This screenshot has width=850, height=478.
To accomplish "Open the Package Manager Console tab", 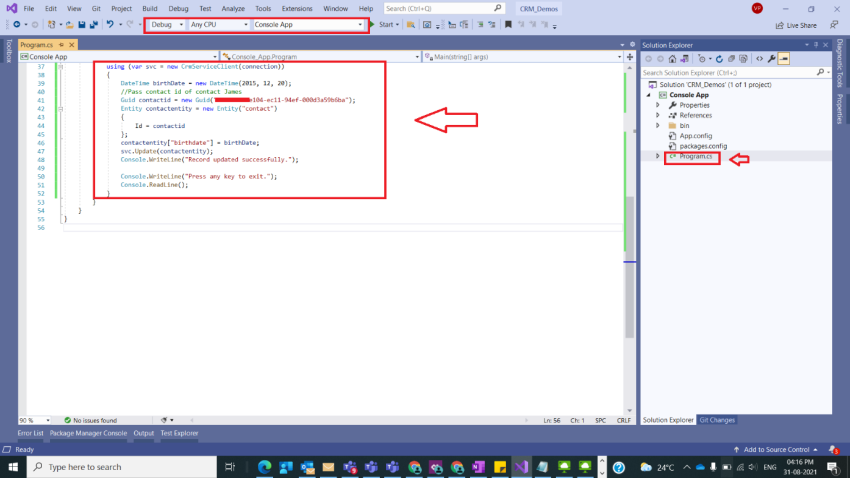I will [88, 433].
